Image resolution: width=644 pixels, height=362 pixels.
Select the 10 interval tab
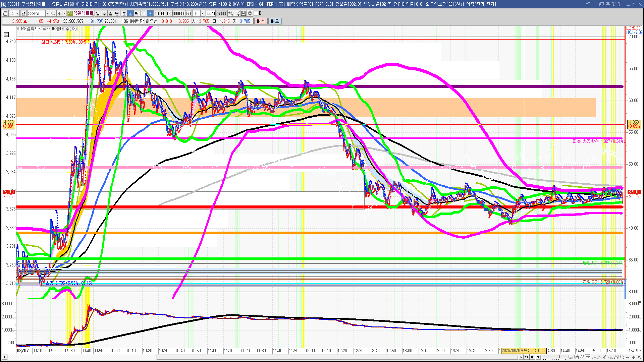(157, 13)
